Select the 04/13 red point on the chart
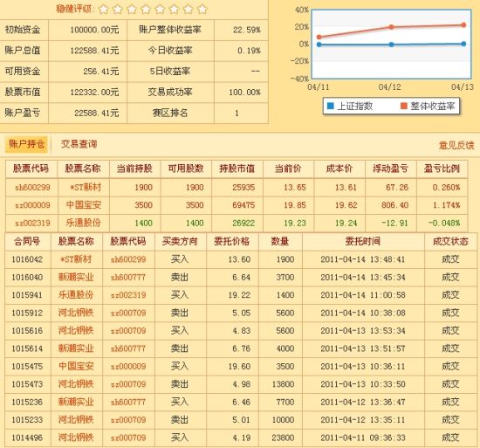 coord(463,24)
